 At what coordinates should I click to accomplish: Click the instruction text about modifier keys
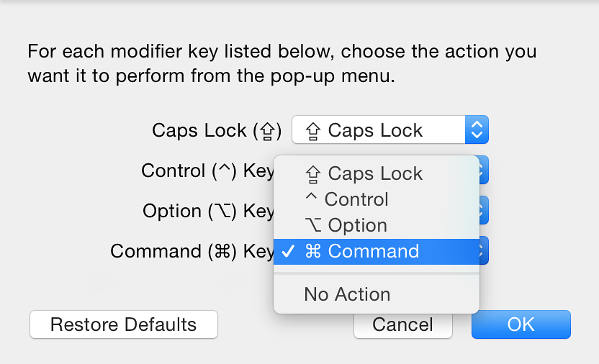click(x=282, y=63)
